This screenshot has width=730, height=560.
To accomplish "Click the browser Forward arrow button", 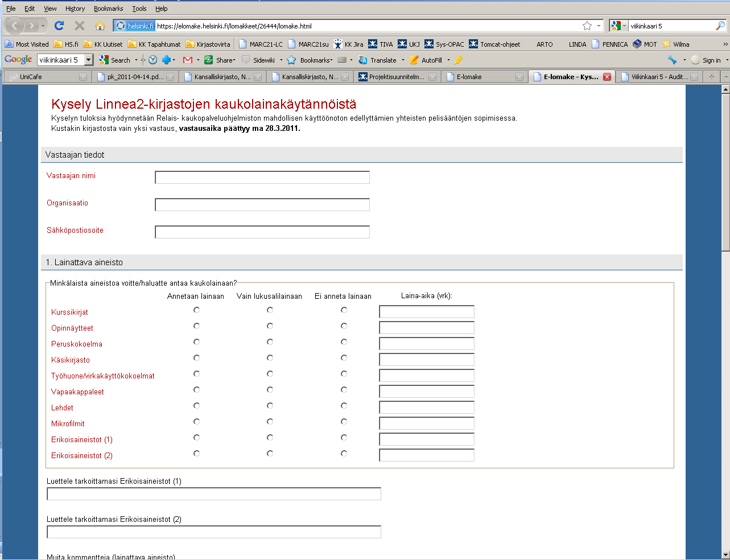I will [x=32, y=26].
